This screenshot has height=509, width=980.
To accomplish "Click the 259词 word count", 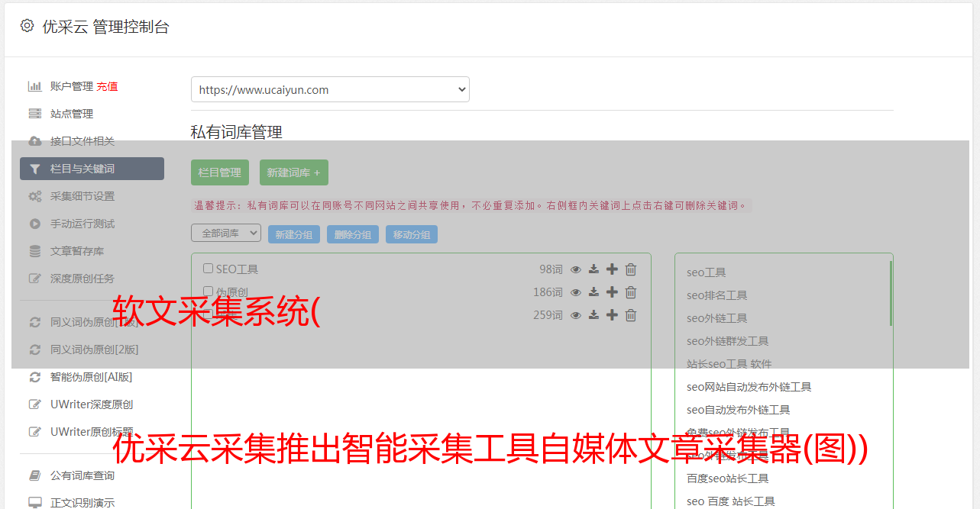I will click(x=548, y=315).
